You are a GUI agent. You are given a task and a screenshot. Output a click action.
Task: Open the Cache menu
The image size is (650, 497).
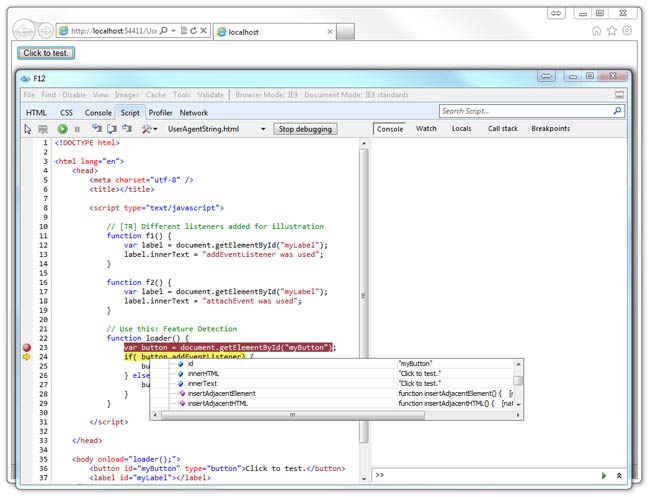[x=156, y=95]
